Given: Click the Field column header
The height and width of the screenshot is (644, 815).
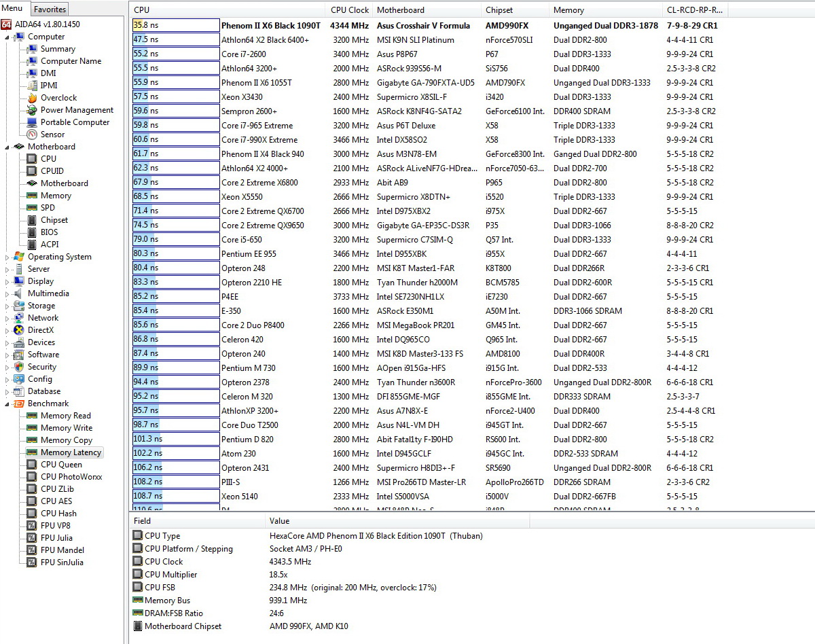Looking at the screenshot, I should (x=198, y=521).
